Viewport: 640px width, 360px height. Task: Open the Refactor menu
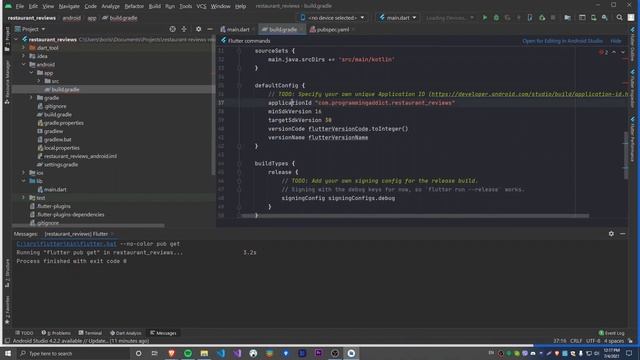pos(134,6)
